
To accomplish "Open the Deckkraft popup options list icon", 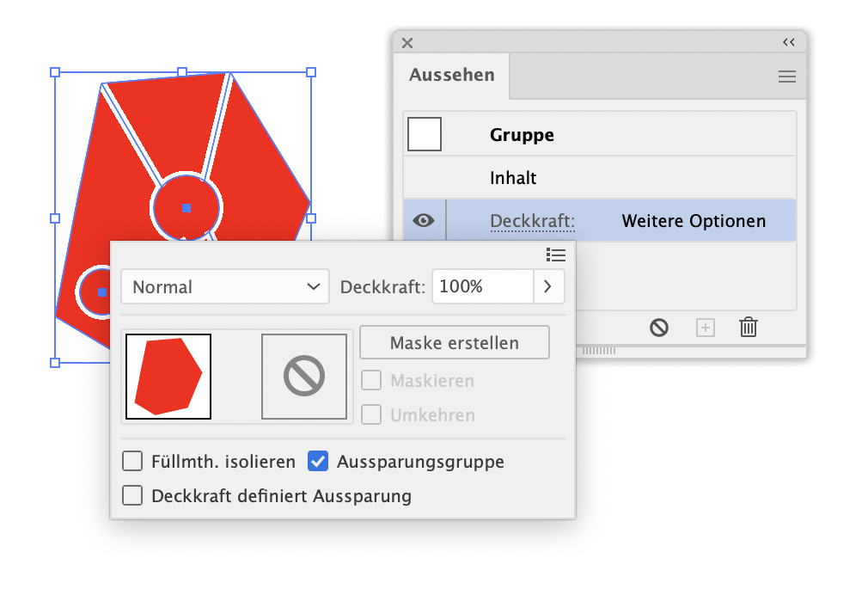I will [x=556, y=255].
